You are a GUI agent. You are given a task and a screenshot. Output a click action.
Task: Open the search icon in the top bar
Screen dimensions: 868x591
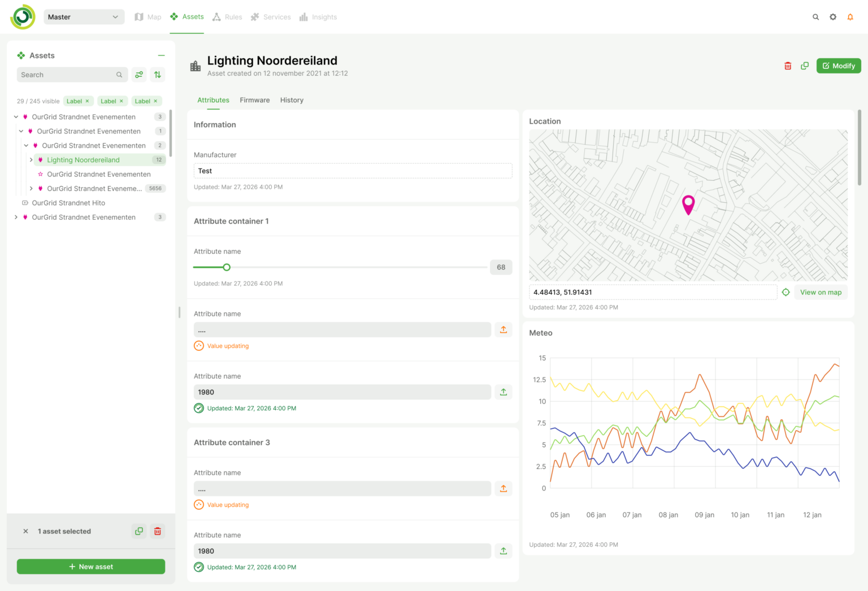(815, 17)
